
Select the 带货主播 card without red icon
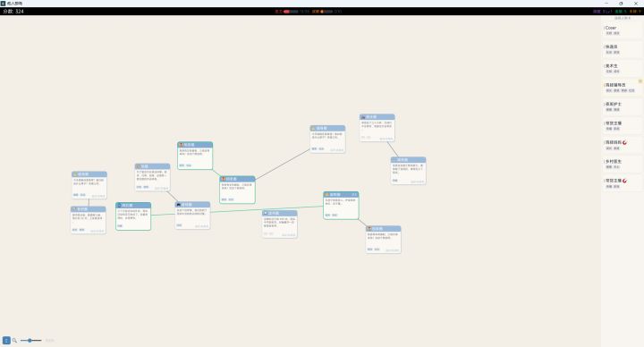click(622, 126)
